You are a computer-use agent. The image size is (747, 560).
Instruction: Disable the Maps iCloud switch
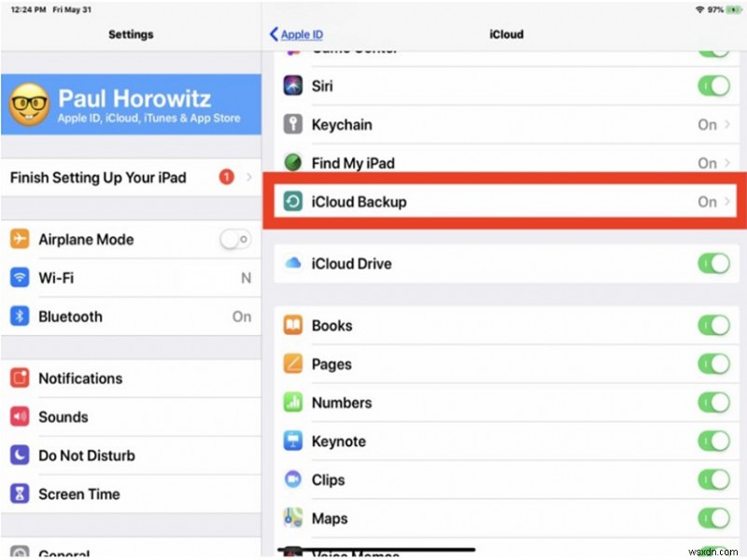pyautogui.click(x=713, y=518)
